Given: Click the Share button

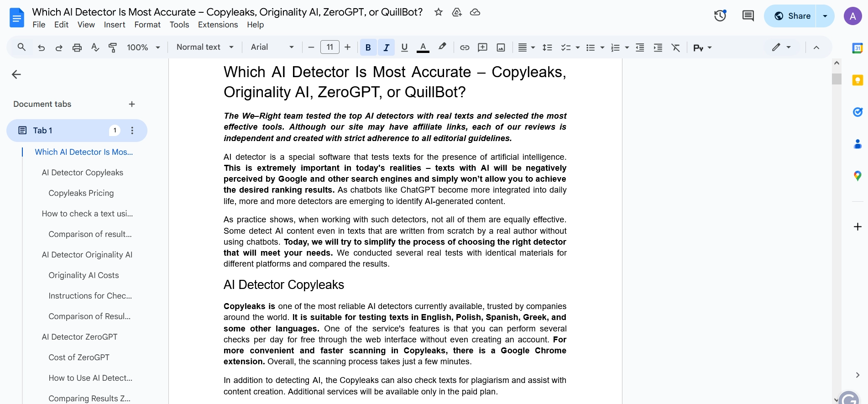Looking at the screenshot, I should tap(790, 16).
